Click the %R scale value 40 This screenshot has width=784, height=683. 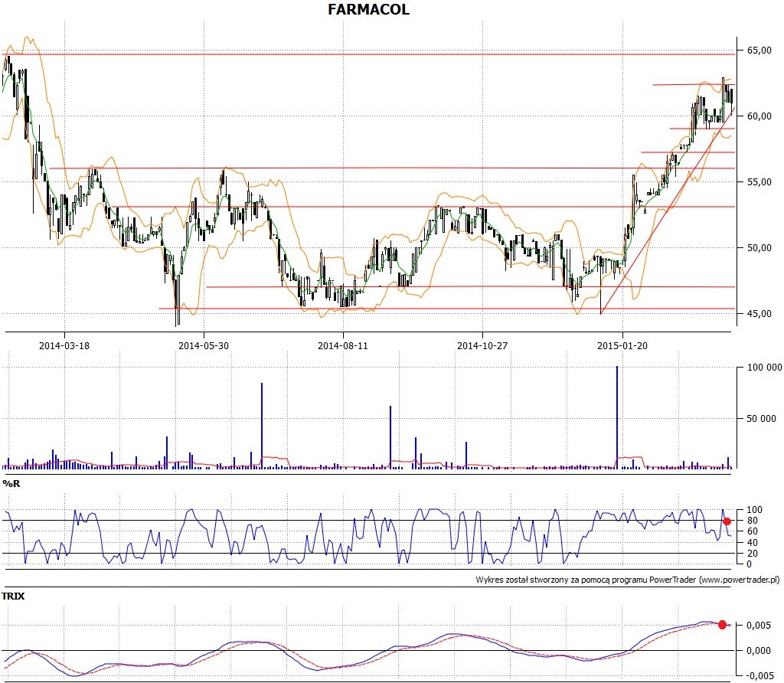point(752,543)
